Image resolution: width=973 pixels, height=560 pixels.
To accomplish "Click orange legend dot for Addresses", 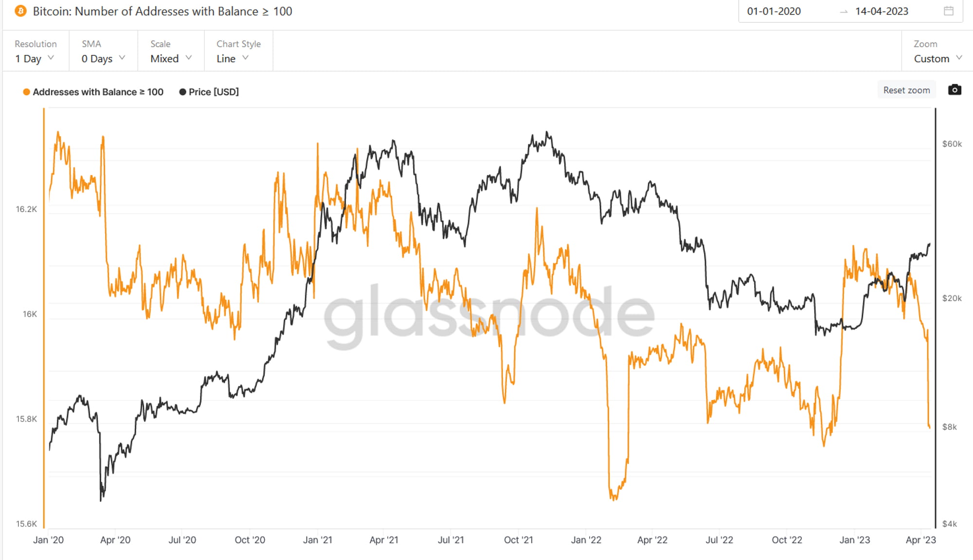I will (27, 92).
